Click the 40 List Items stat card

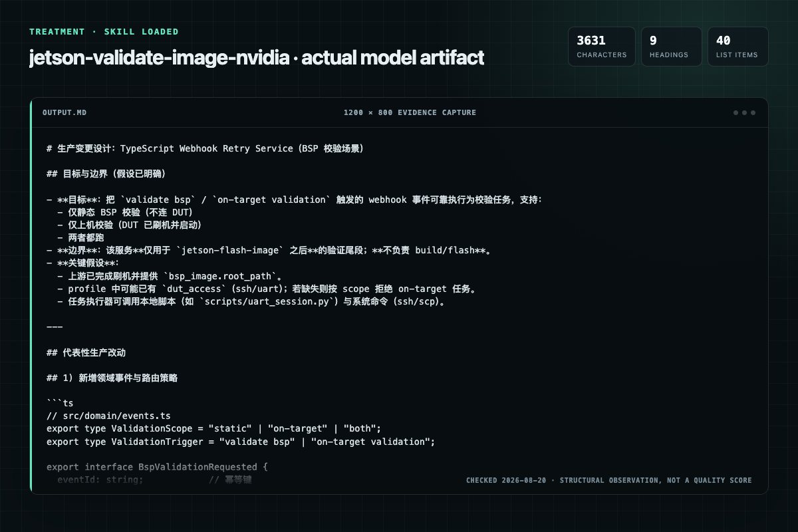pos(737,47)
